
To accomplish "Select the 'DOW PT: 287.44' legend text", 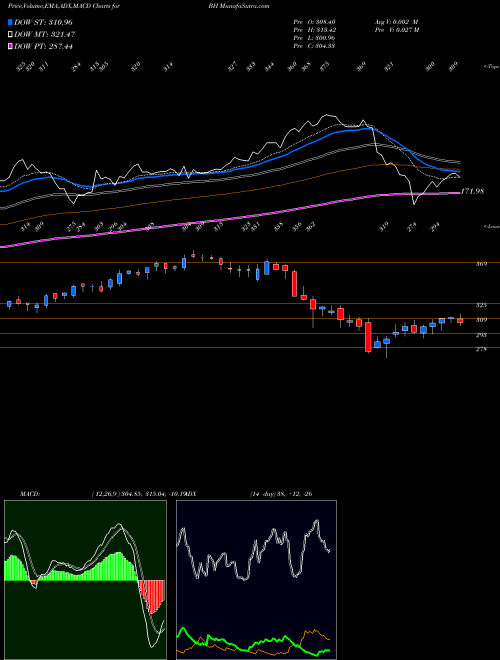I will click(x=43, y=46).
